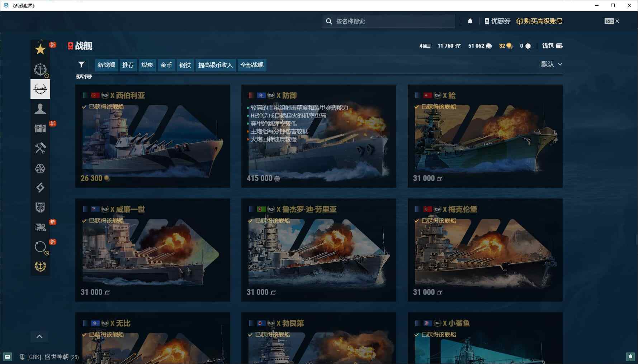The image size is (638, 364).
Task: Open the shield emblem sidebar section
Action: coord(40,207)
